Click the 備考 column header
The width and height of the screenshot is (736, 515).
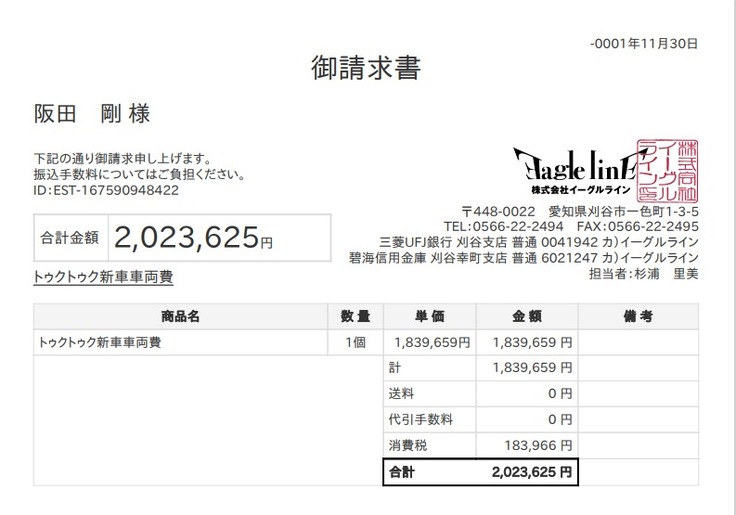[638, 317]
